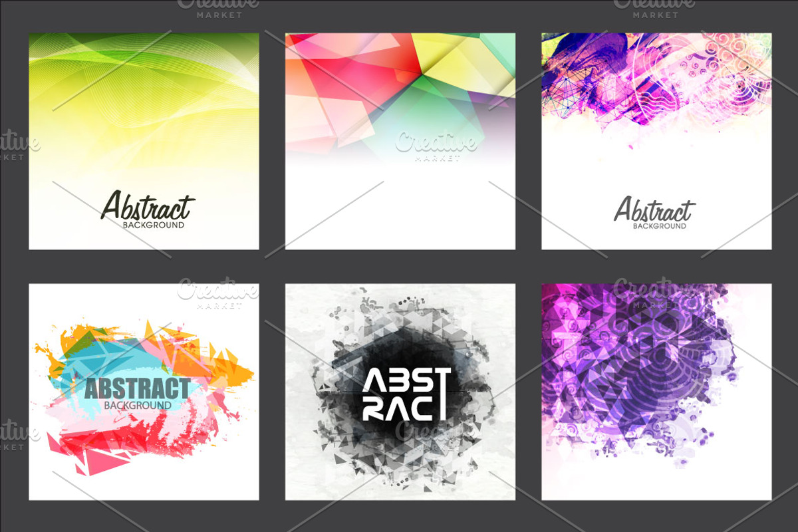Select the green-yellow wavy Abstract Background card
Image resolution: width=798 pixels, height=532 pixels.
point(144,141)
